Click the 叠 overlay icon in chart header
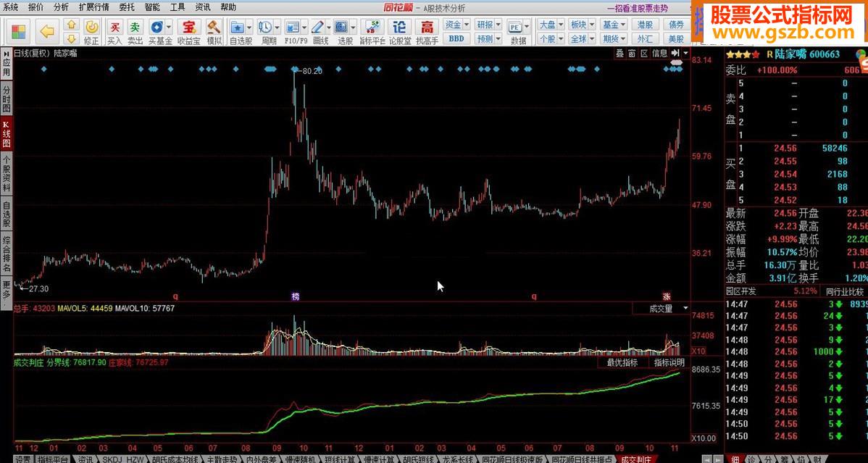The height and width of the screenshot is (463, 868). (x=619, y=53)
